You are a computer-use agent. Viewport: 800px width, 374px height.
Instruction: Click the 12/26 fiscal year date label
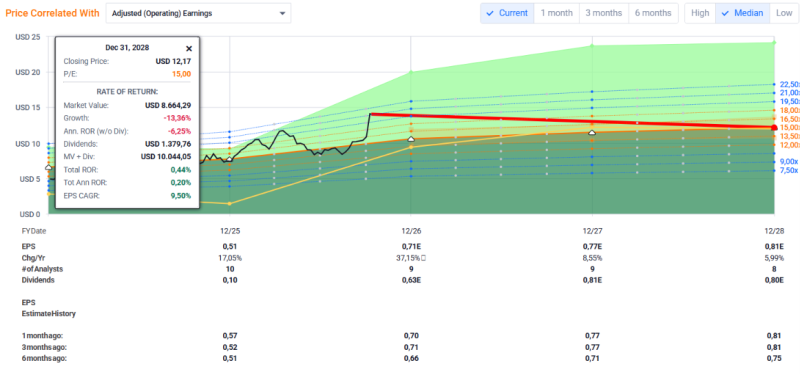tap(411, 231)
